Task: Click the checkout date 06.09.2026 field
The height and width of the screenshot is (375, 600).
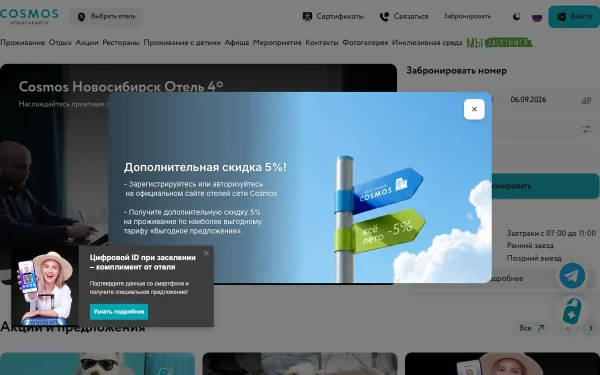Action: (528, 99)
